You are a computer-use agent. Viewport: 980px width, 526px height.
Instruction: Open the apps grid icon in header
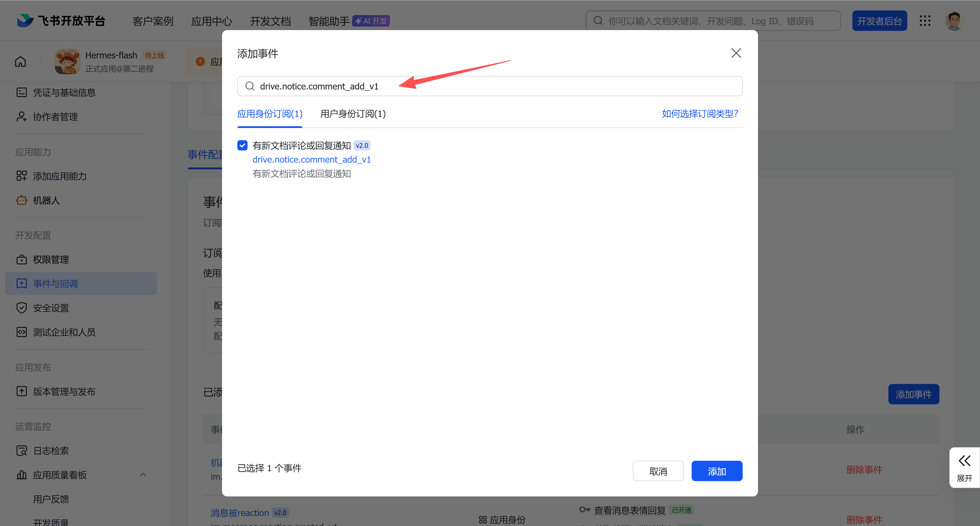pos(925,21)
